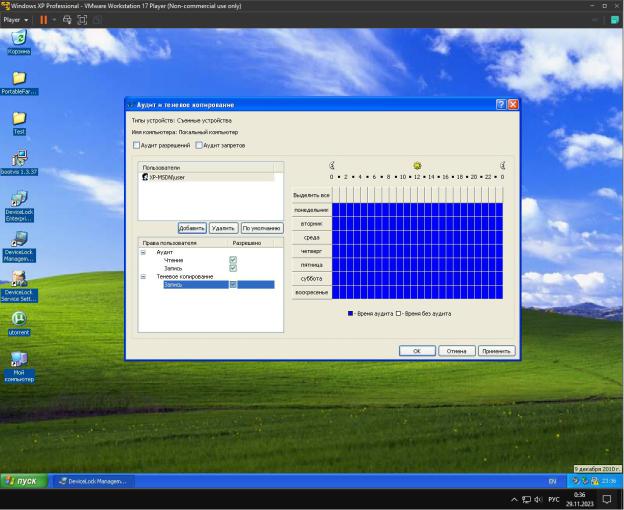Toggle the Запись checkbox under Теневое копирование
This screenshot has width=624, height=510.
click(x=233, y=284)
